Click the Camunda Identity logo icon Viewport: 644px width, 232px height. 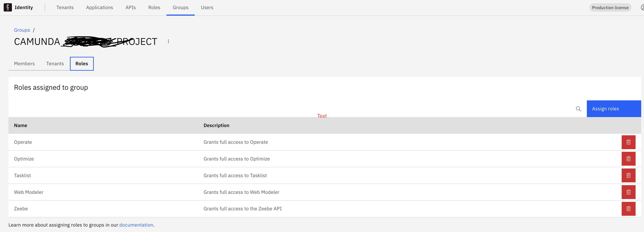8,8
